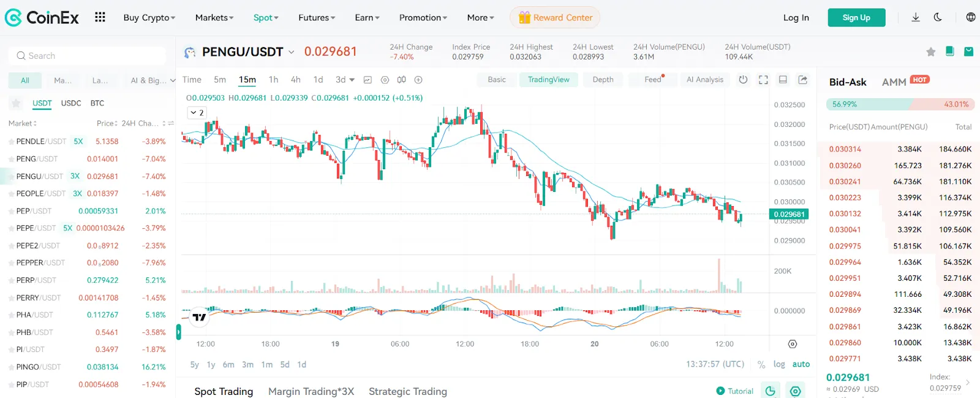Open Earn dropdown menu
The height and width of the screenshot is (398, 980).
tap(367, 18)
